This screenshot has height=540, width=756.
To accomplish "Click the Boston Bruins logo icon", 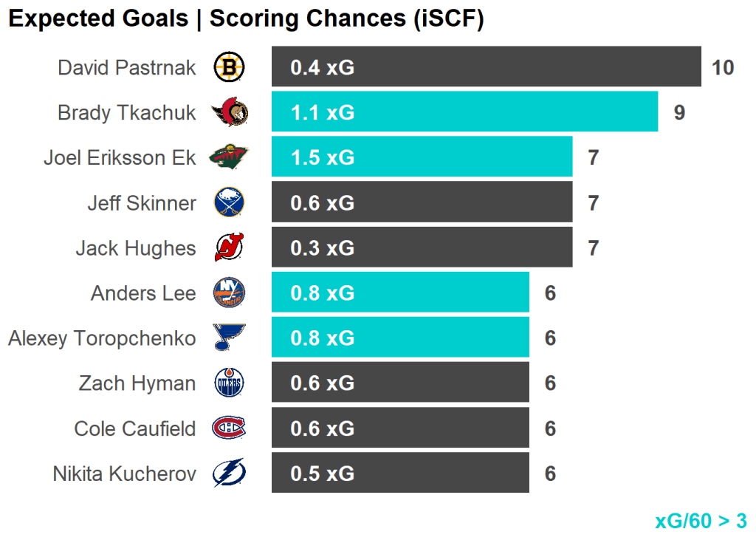I will (x=229, y=68).
